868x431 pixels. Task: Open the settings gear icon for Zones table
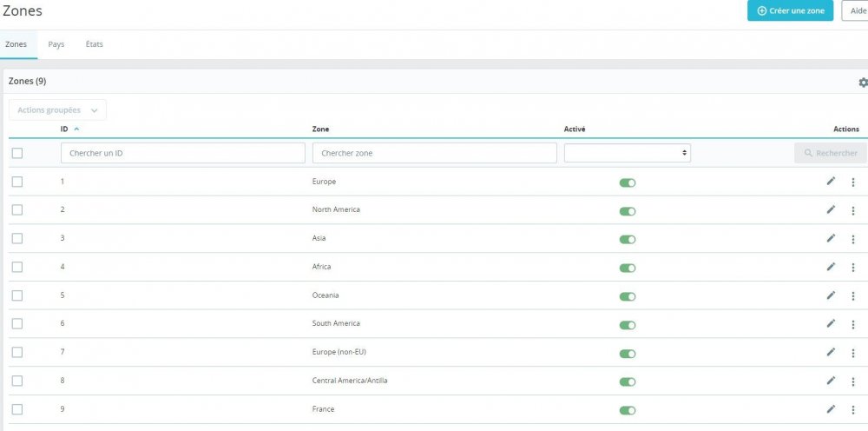863,83
